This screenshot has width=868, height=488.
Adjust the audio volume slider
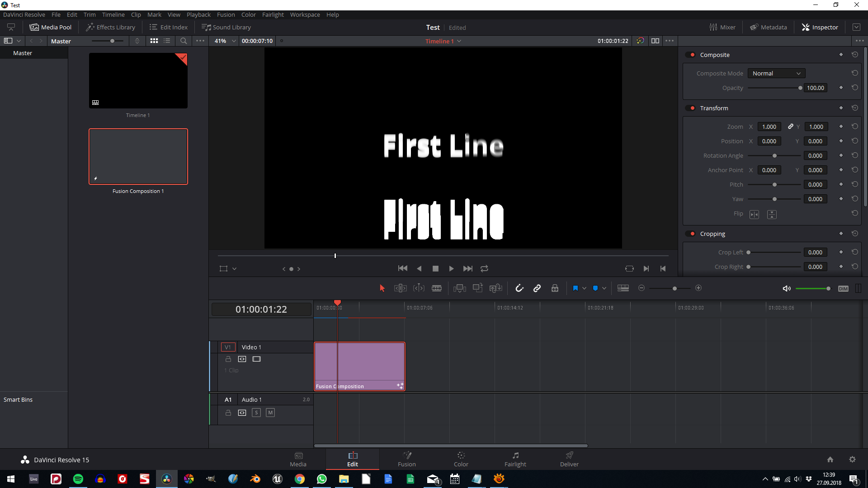813,288
